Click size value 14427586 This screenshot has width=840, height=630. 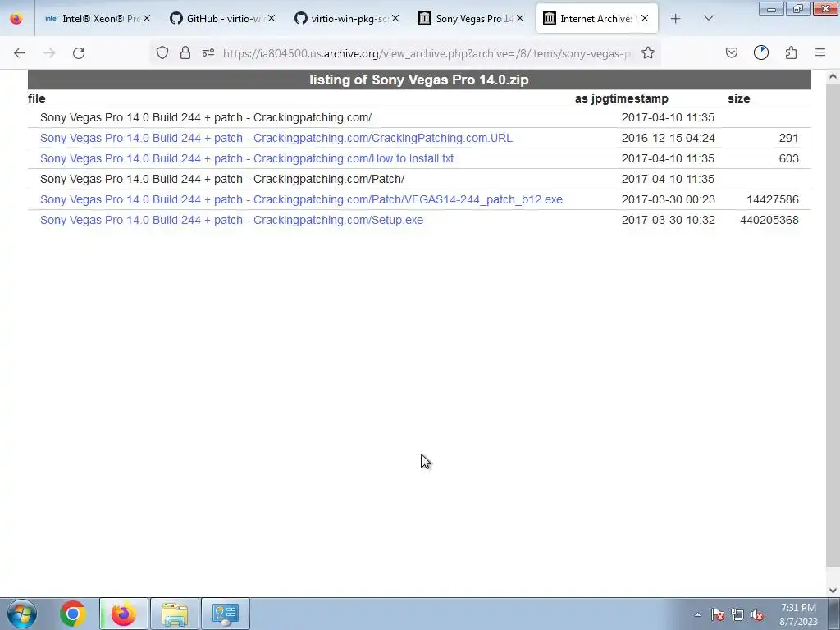773,199
